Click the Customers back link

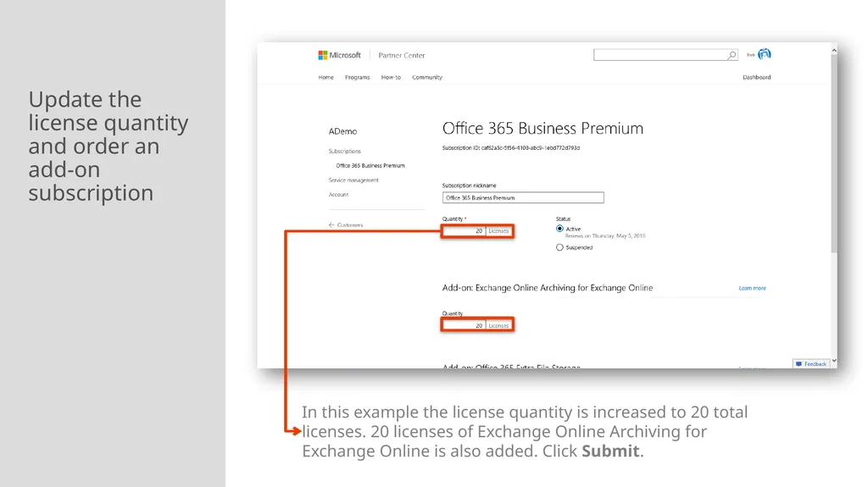click(350, 225)
